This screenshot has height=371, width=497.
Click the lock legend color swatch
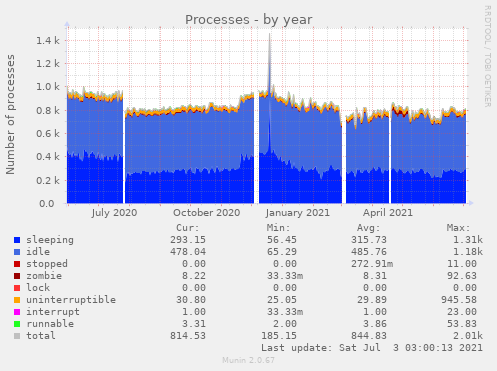click(x=17, y=288)
